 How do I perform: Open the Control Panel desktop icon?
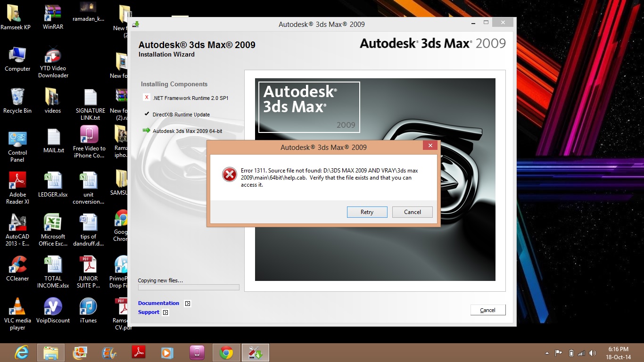pos(17,146)
